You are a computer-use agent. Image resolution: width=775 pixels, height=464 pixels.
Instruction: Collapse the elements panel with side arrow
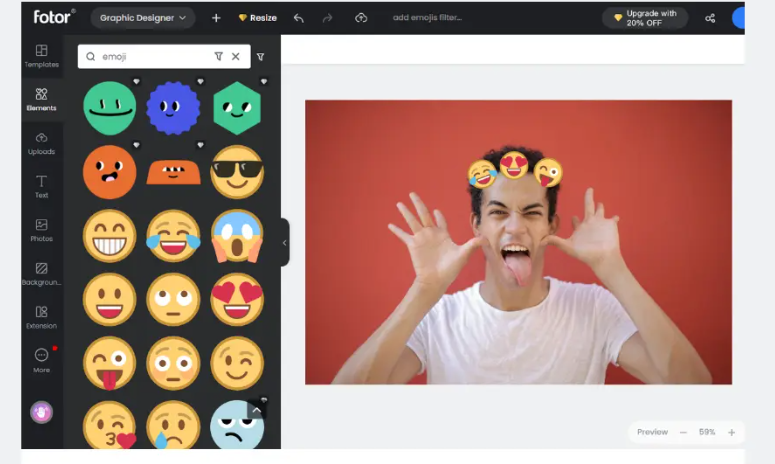285,243
